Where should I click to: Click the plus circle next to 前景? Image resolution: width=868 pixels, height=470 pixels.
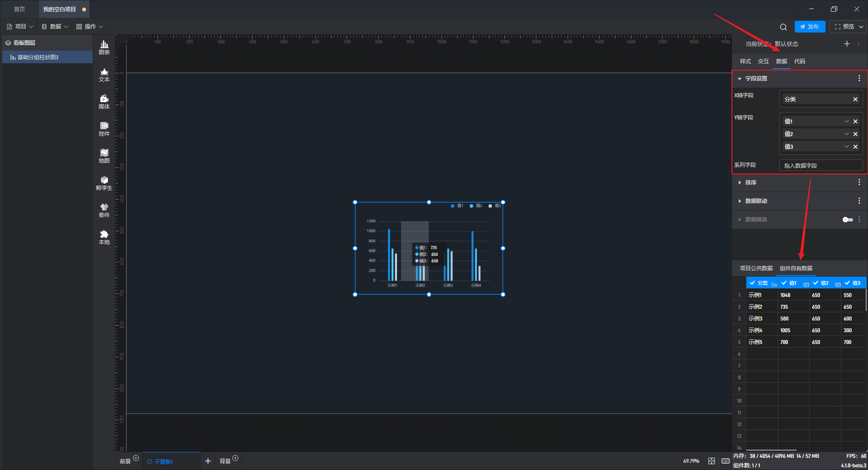click(136, 458)
